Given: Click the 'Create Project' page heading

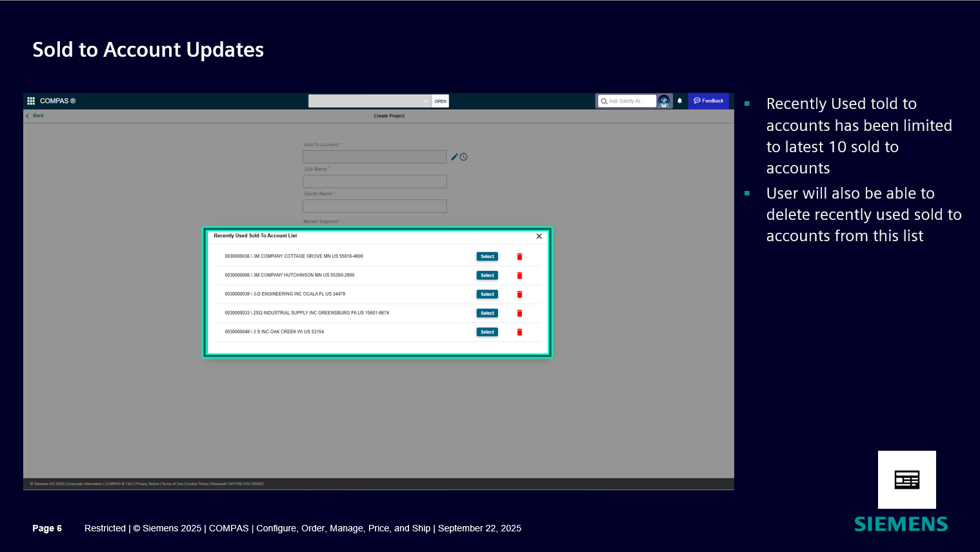Looking at the screenshot, I should coord(389,116).
